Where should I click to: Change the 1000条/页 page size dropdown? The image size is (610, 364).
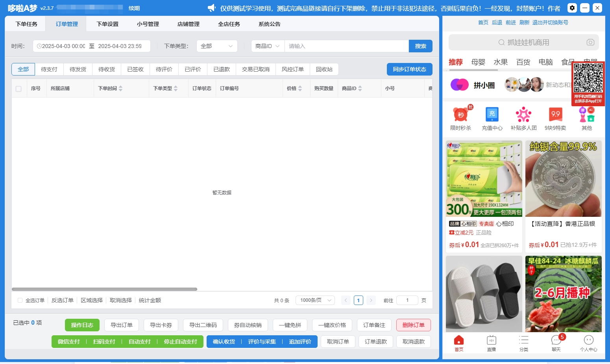315,300
